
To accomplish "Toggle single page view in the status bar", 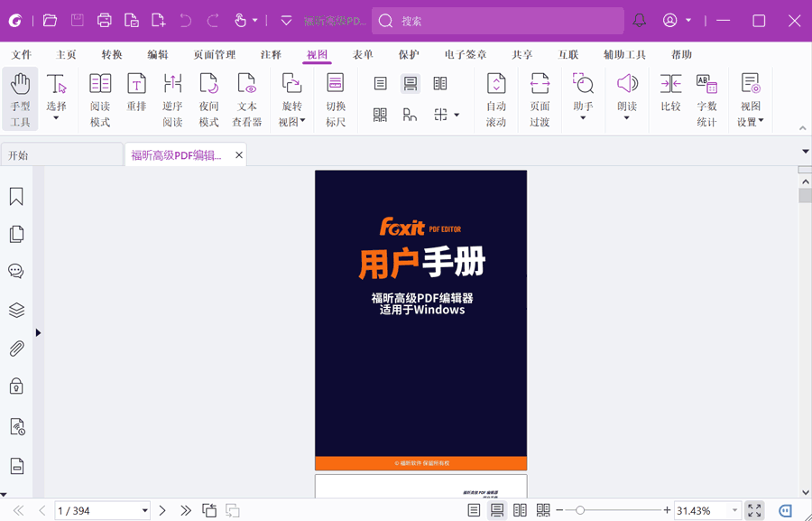I will tap(474, 510).
